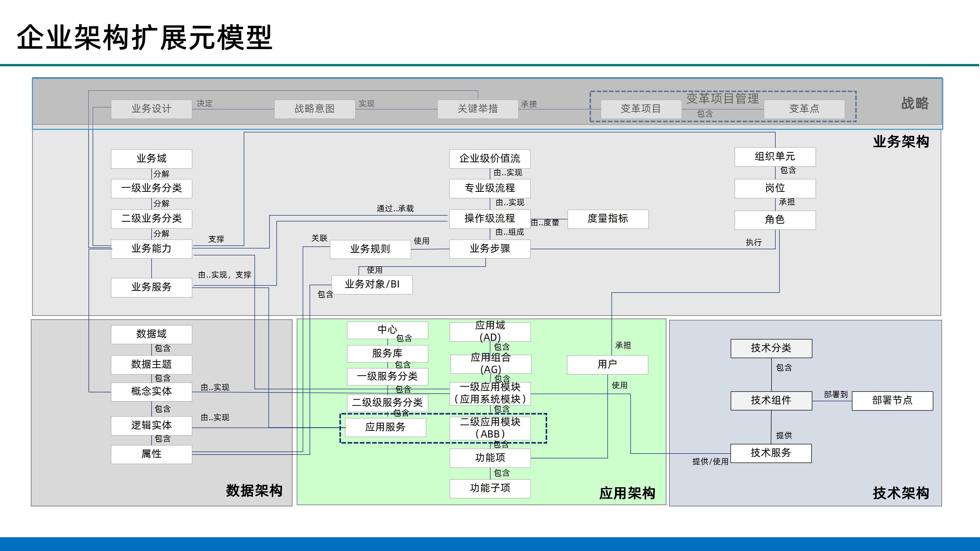The image size is (980, 551).
Task: Select the 技术服务 box
Action: [x=771, y=453]
